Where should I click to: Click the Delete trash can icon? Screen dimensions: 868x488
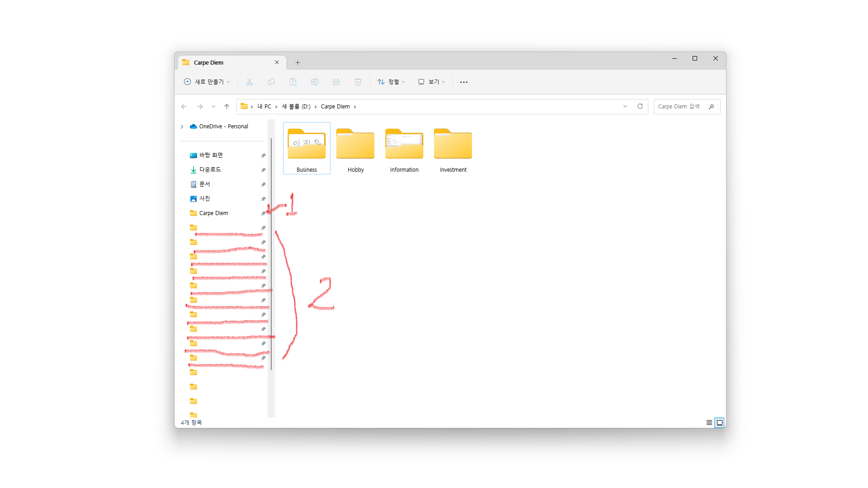click(358, 82)
